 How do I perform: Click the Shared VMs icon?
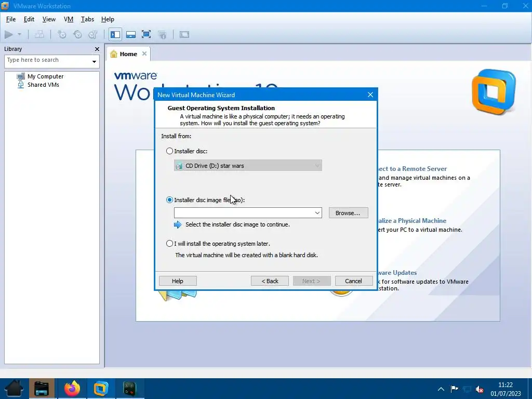pyautogui.click(x=21, y=85)
